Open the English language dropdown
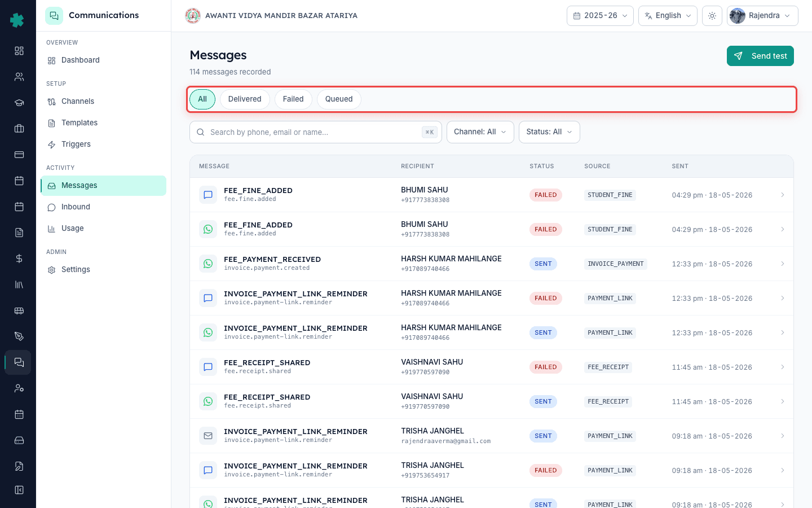The width and height of the screenshot is (812, 508). (x=668, y=16)
